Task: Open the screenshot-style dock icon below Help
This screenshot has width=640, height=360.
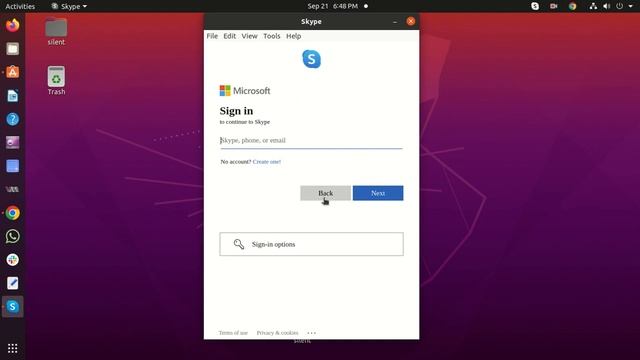Action: [13, 142]
